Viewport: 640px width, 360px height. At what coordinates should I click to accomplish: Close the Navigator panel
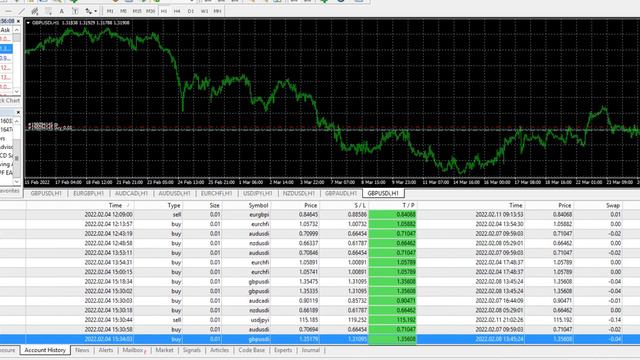tap(18, 112)
